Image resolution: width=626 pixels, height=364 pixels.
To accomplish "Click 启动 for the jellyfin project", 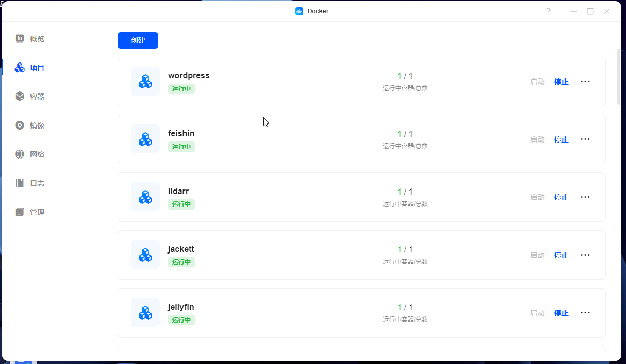I will 538,313.
